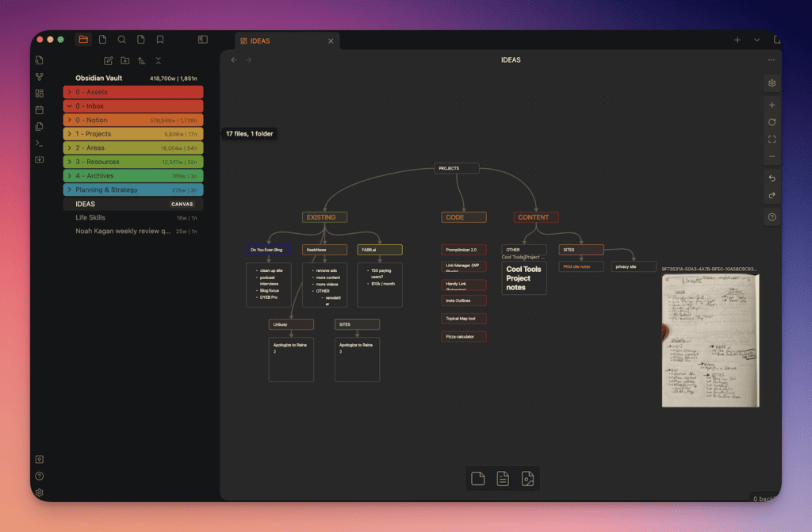Open graph view from ribbon
812x532 pixels.
[x=40, y=77]
